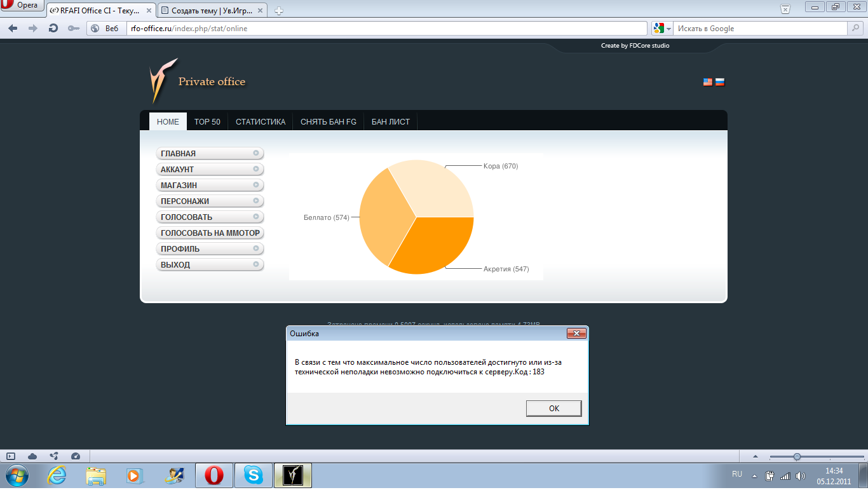Click the Private office logo
The image size is (868, 490).
pyautogui.click(x=198, y=81)
